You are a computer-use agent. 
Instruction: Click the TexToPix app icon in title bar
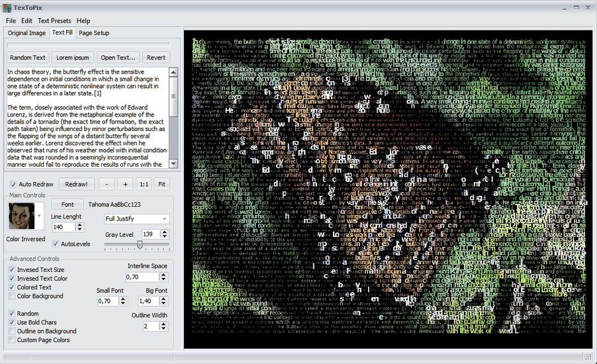coord(7,8)
